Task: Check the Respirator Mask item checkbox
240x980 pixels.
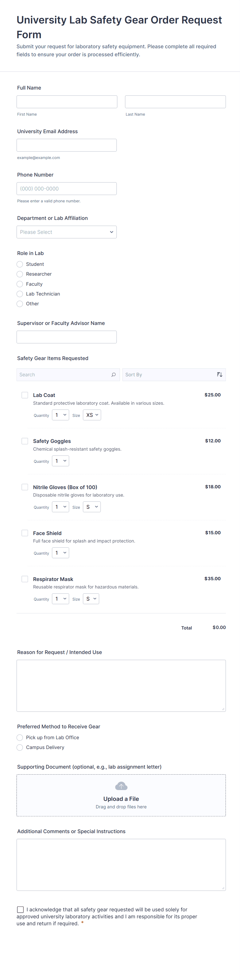Action: 25,579
